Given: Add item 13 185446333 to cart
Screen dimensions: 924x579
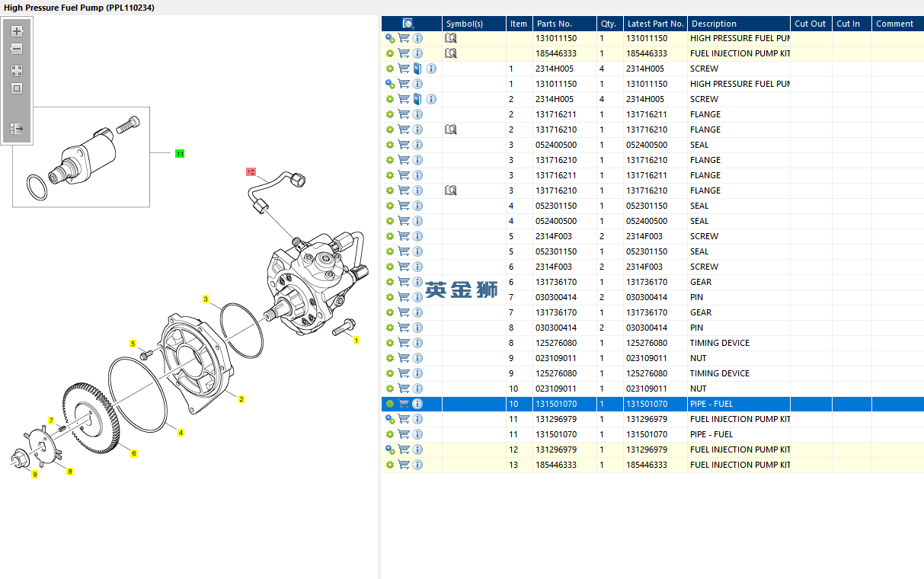Looking at the screenshot, I should [404, 465].
